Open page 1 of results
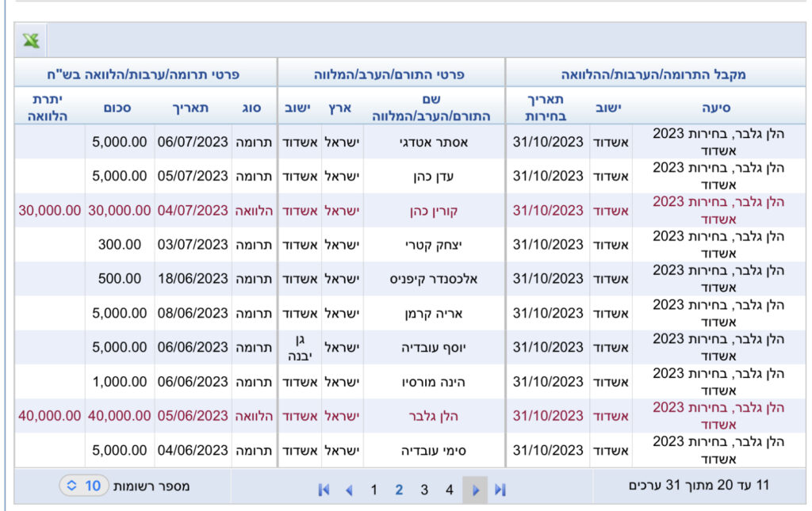The height and width of the screenshot is (511, 812). [x=374, y=490]
